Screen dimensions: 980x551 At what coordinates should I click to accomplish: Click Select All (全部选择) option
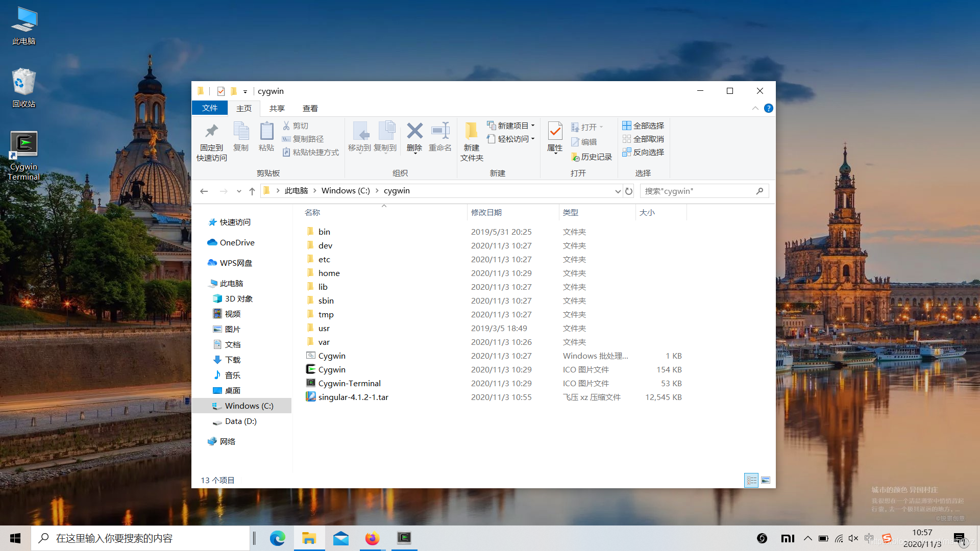643,126
